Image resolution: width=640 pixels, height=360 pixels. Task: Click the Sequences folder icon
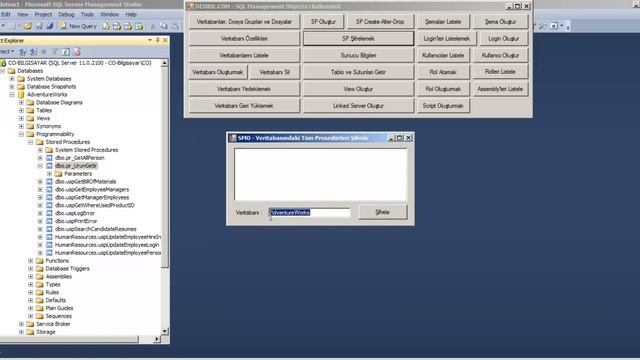click(x=40, y=316)
